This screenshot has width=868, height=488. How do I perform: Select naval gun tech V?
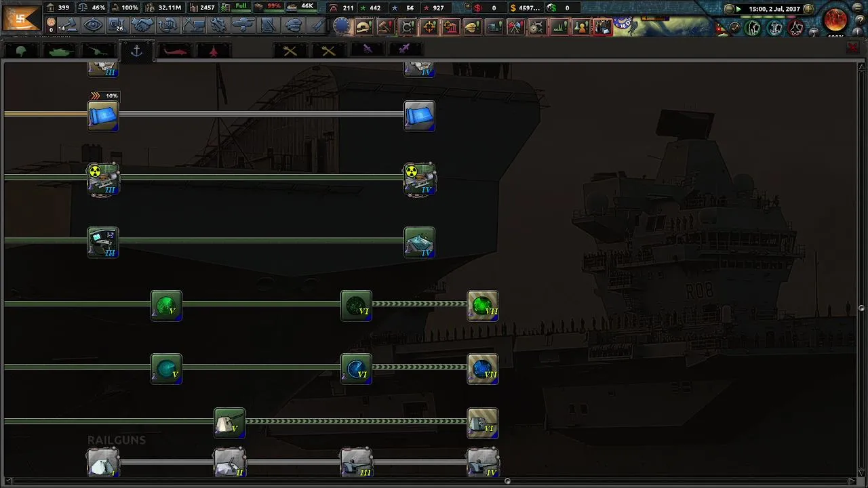point(229,424)
